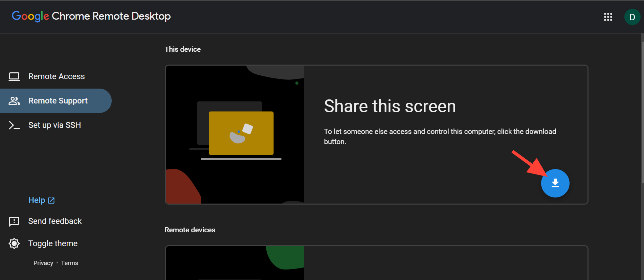Click the Share this screen illustration
The height and width of the screenshot is (280, 644).
point(235,135)
